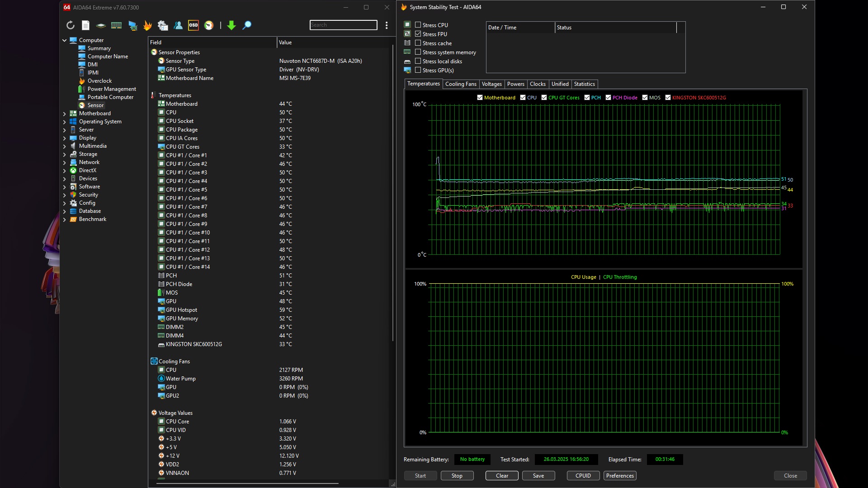Select Power Management in the tree

[112, 89]
